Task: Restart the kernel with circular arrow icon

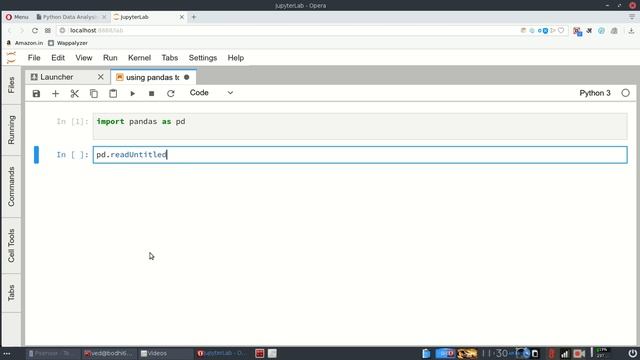Action: (171, 93)
